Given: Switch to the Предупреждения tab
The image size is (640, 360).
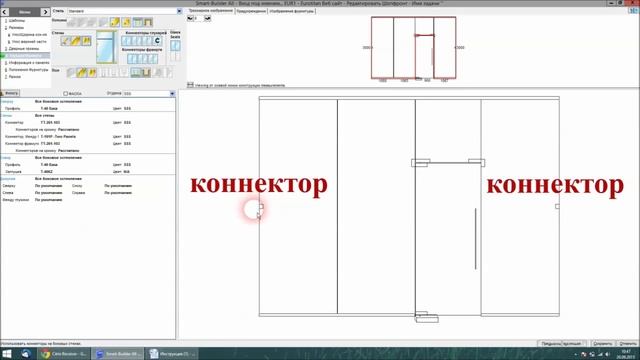Looking at the screenshot, I should (x=251, y=11).
